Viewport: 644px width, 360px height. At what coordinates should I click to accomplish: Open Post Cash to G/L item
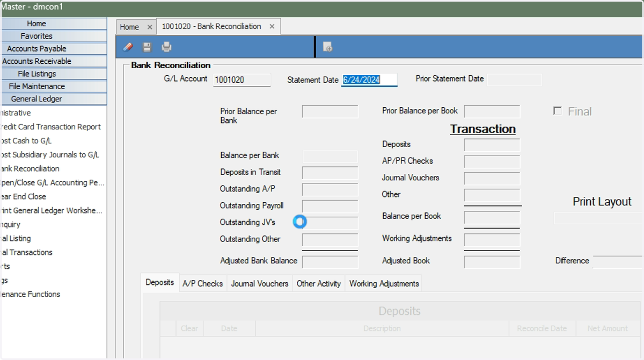pos(27,141)
